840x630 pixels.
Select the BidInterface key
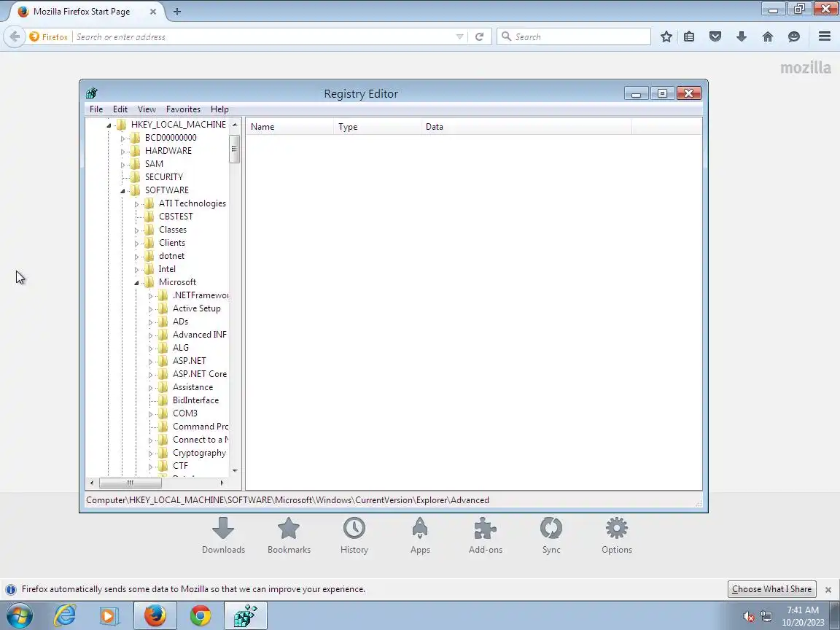point(195,400)
